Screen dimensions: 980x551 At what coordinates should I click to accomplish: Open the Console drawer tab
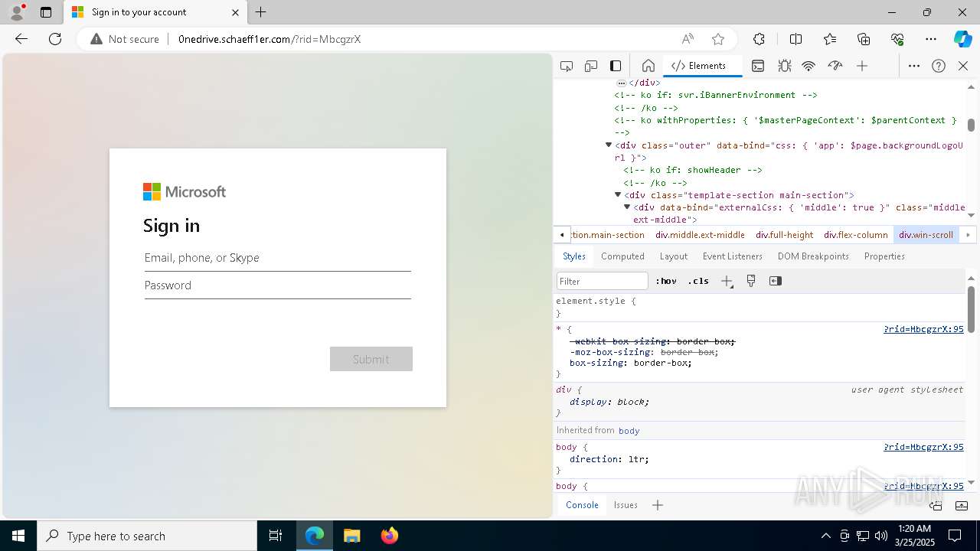(x=582, y=505)
